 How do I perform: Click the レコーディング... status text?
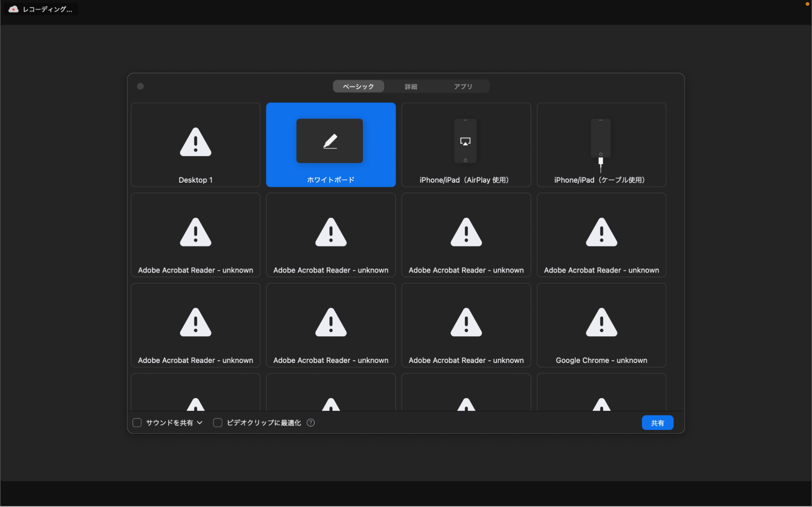click(x=48, y=9)
